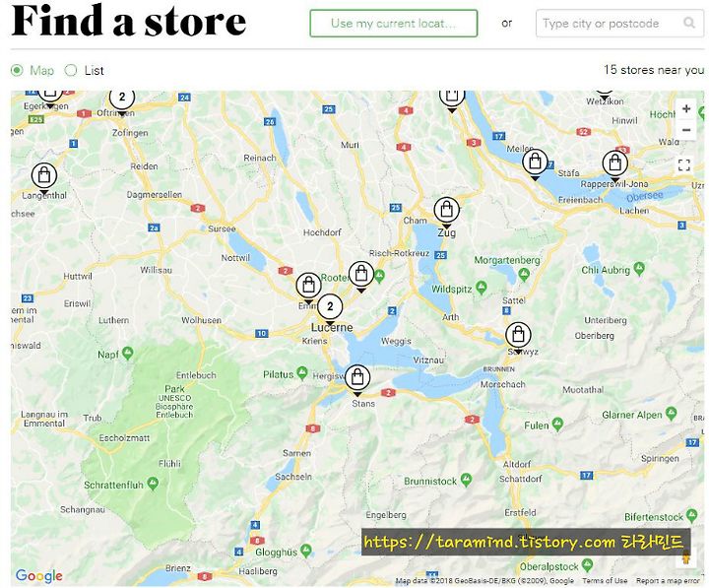The image size is (709, 588).
Task: Open the Terms of Use link
Action: [605, 580]
